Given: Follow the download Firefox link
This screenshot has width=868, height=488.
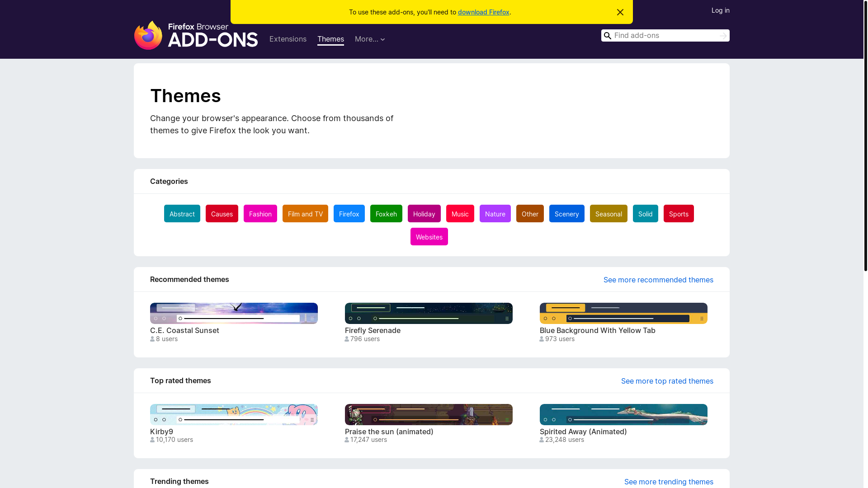Looking at the screenshot, I should click(483, 12).
